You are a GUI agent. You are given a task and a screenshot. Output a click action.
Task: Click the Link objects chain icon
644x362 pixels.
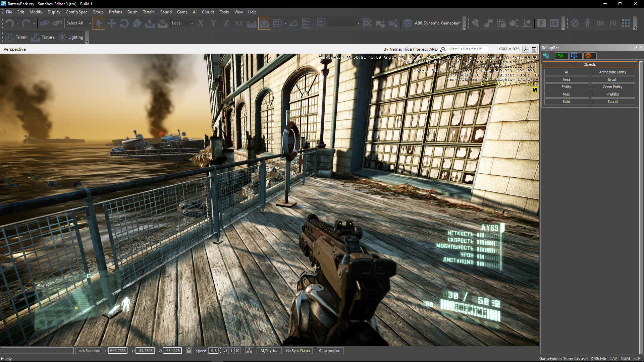point(44,23)
